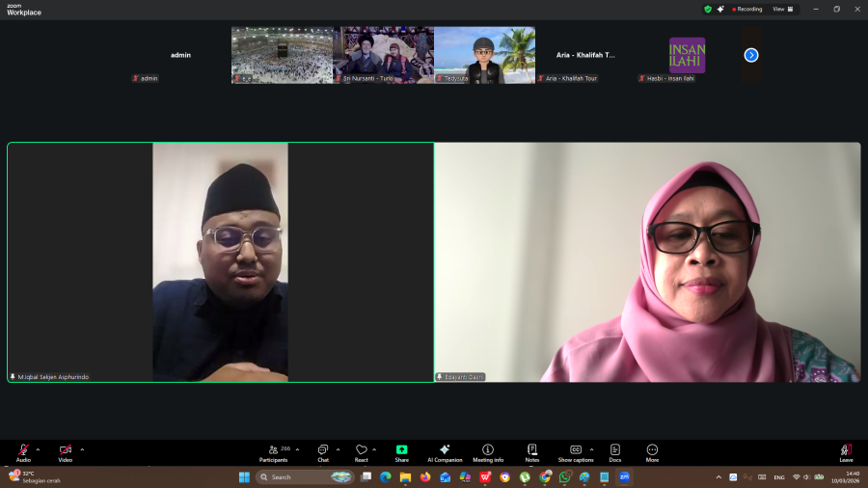This screenshot has height=488, width=868.
Task: Expand the Video options arrow
Action: (x=82, y=449)
